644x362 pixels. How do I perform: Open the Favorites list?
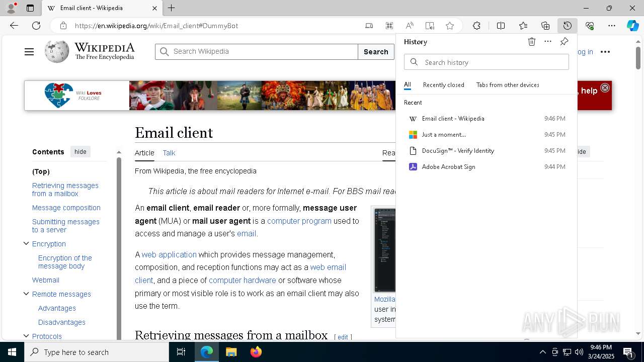pyautogui.click(x=523, y=26)
